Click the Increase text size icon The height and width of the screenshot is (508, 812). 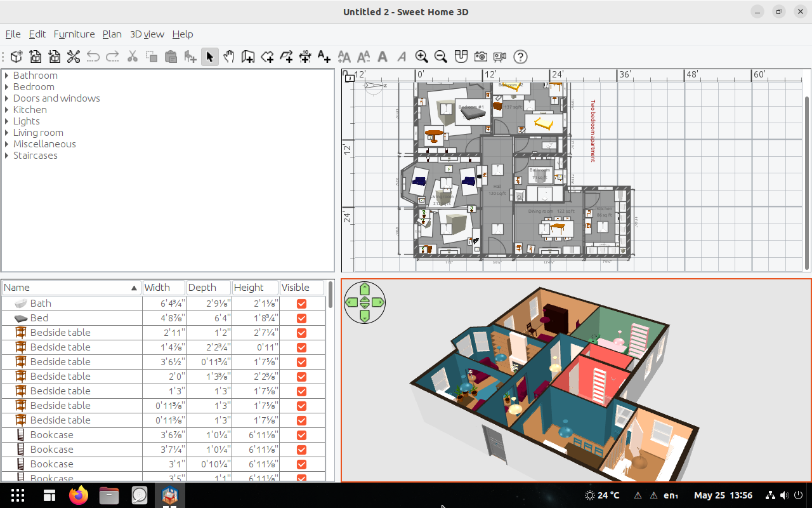344,57
